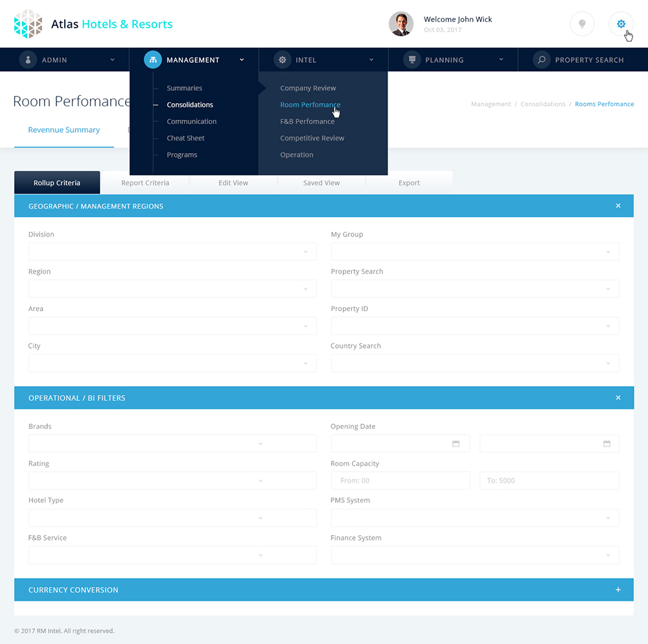Open the Export tab
This screenshot has width=648, height=644.
pos(409,182)
